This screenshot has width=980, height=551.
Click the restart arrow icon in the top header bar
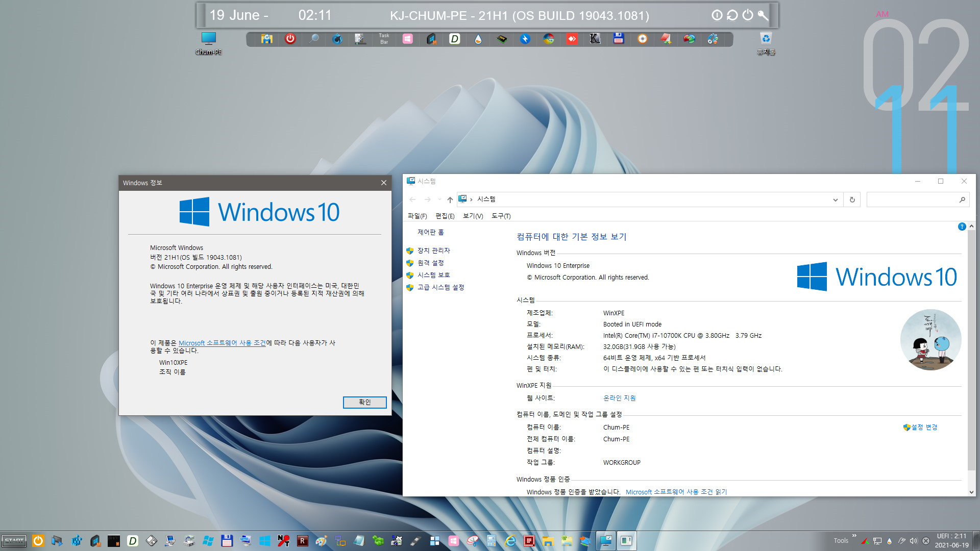732,15
